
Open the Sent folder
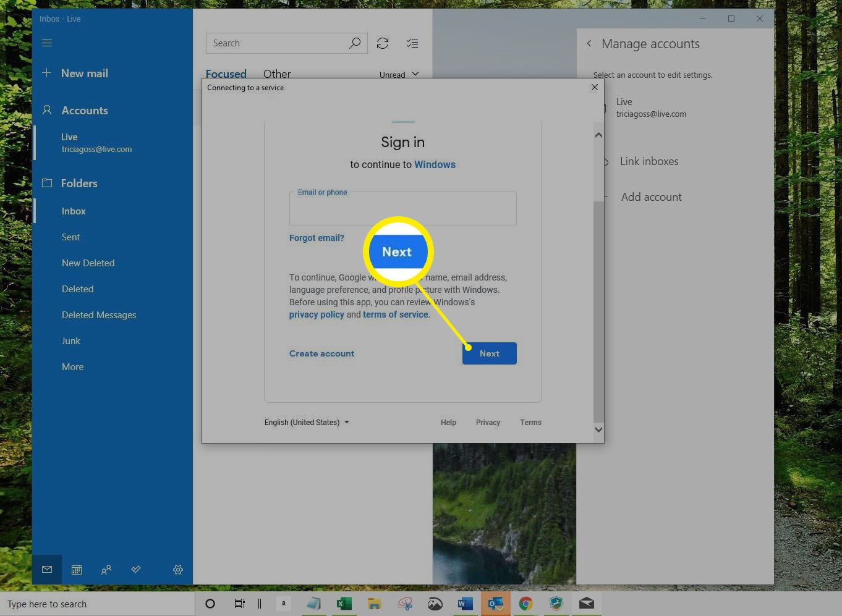[x=70, y=237]
